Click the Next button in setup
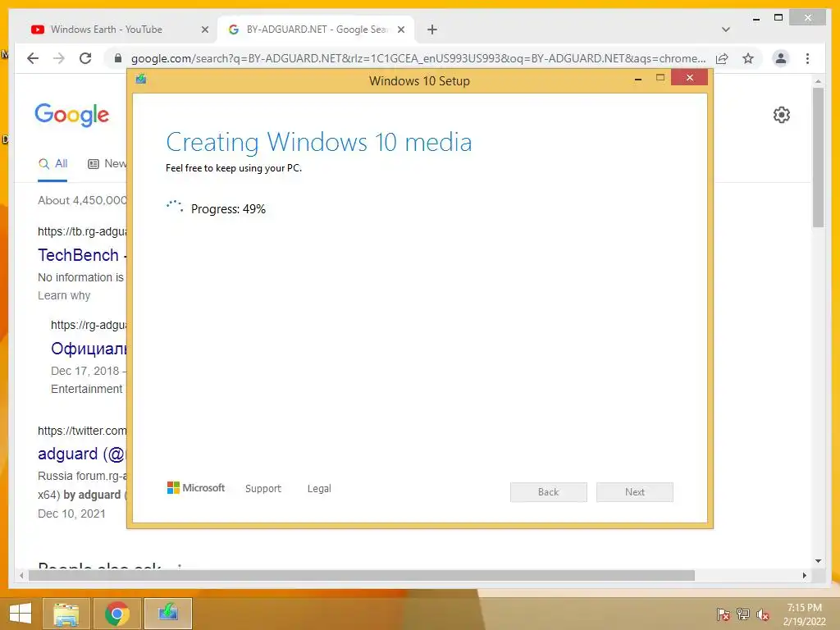The image size is (840, 630). [x=635, y=492]
